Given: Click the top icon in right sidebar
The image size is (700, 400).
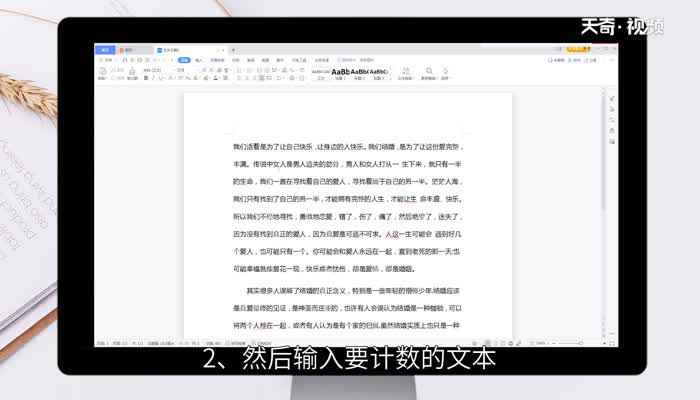Looking at the screenshot, I should (612, 98).
